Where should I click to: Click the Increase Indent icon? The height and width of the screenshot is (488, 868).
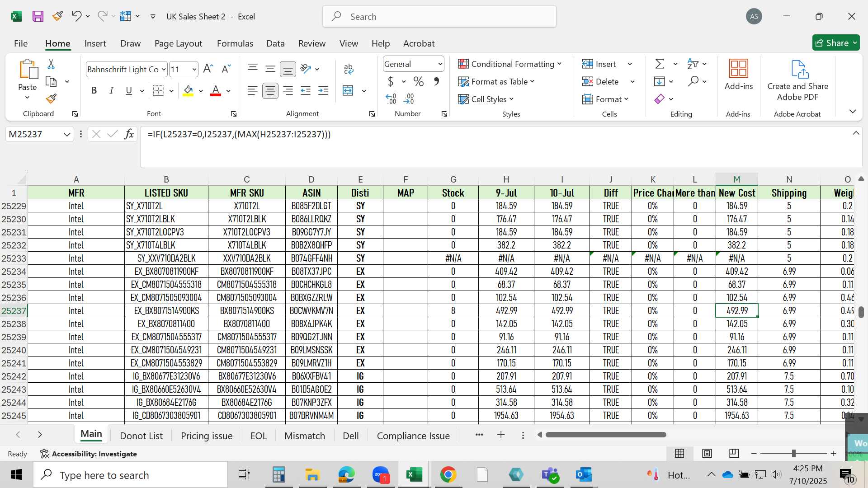[x=323, y=91]
